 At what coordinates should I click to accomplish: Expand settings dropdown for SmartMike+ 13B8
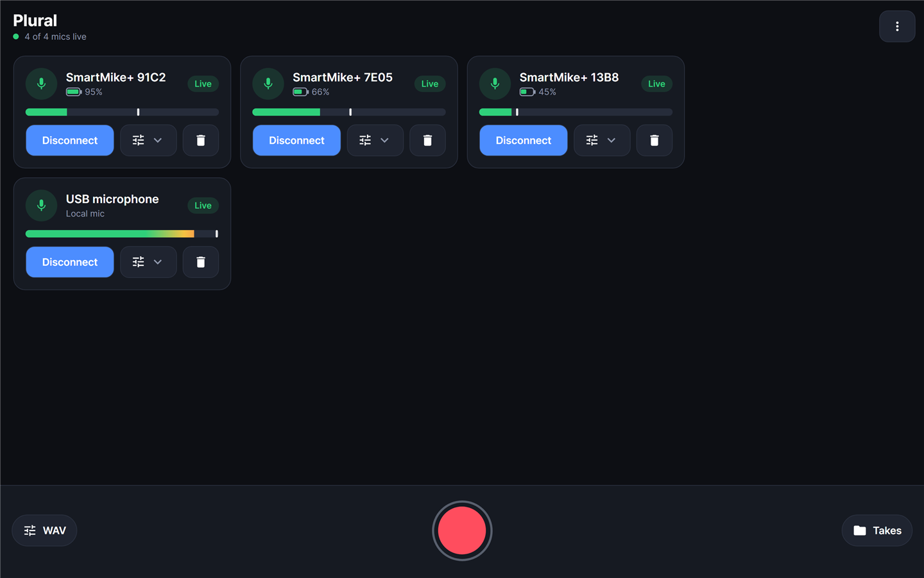click(x=602, y=140)
